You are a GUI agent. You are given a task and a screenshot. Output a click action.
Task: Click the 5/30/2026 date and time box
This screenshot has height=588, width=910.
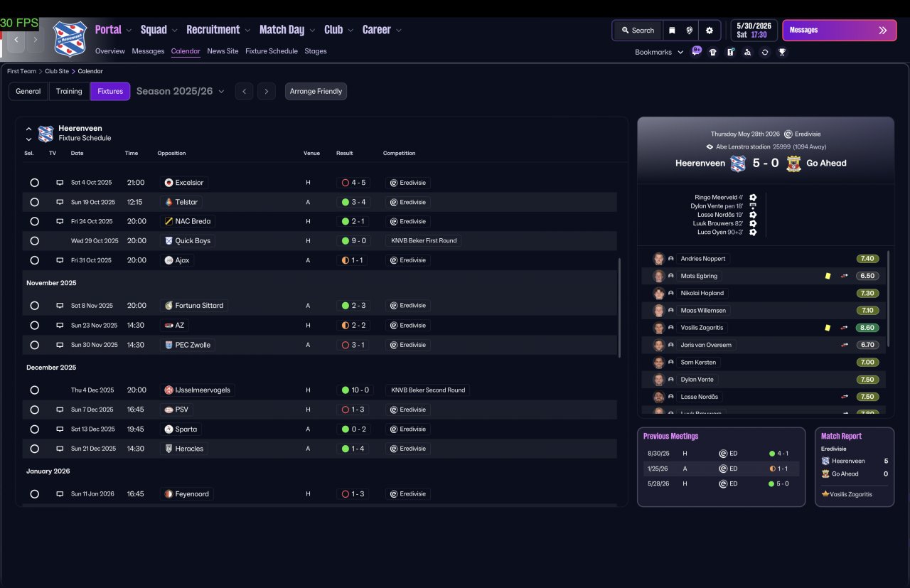pos(754,31)
